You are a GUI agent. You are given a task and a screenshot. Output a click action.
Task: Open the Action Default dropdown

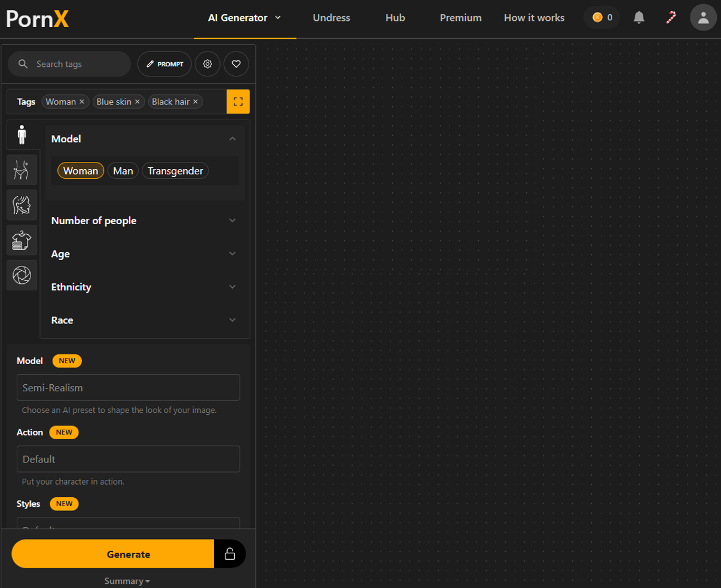[129, 459]
